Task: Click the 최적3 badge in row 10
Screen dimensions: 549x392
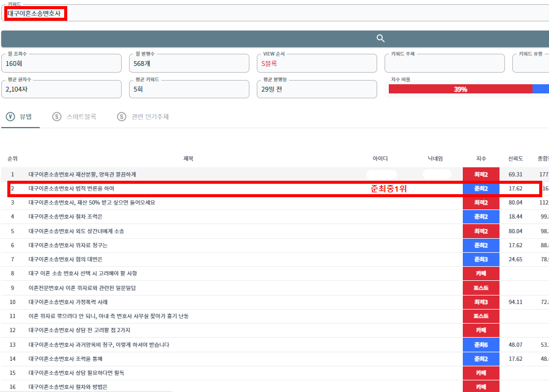Action: coord(481,302)
